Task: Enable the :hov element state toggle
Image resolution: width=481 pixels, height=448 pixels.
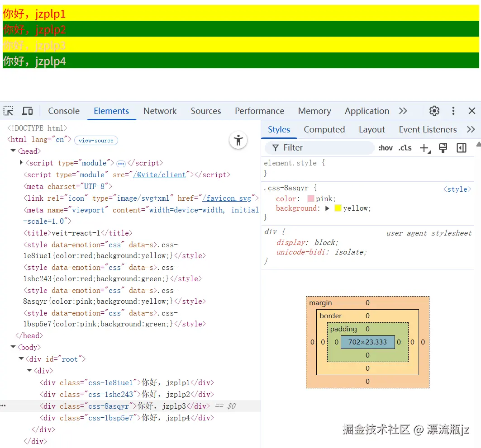Action: pos(385,147)
